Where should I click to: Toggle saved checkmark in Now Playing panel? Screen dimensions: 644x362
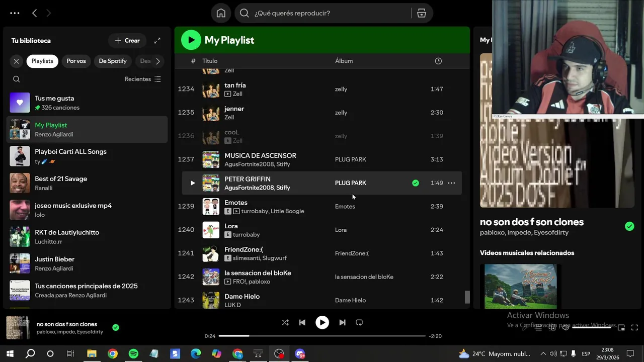[x=629, y=226]
